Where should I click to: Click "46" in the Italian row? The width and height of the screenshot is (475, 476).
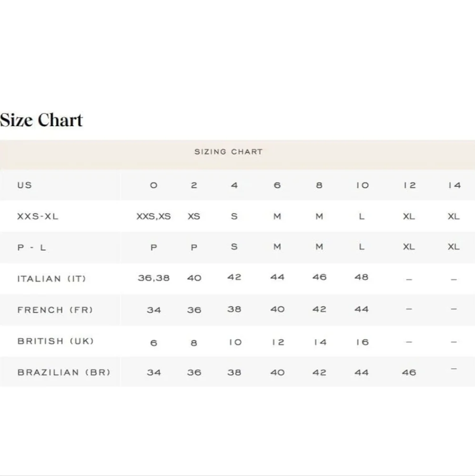click(x=319, y=277)
